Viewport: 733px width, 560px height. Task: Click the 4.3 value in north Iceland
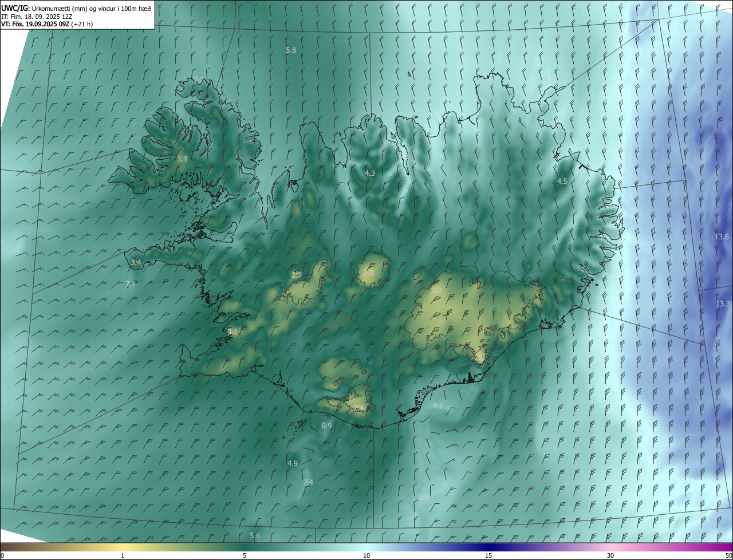(x=370, y=173)
